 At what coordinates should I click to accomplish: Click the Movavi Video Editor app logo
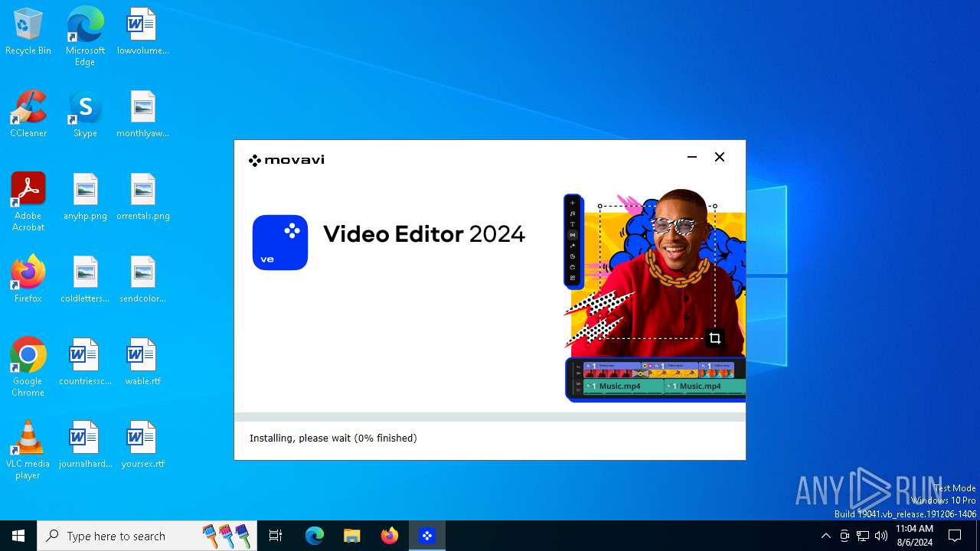[280, 243]
